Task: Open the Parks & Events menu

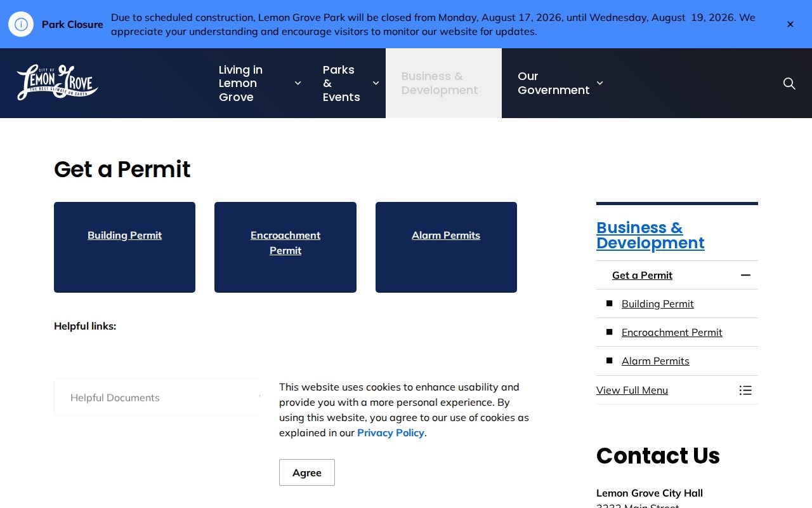Action: click(x=341, y=83)
